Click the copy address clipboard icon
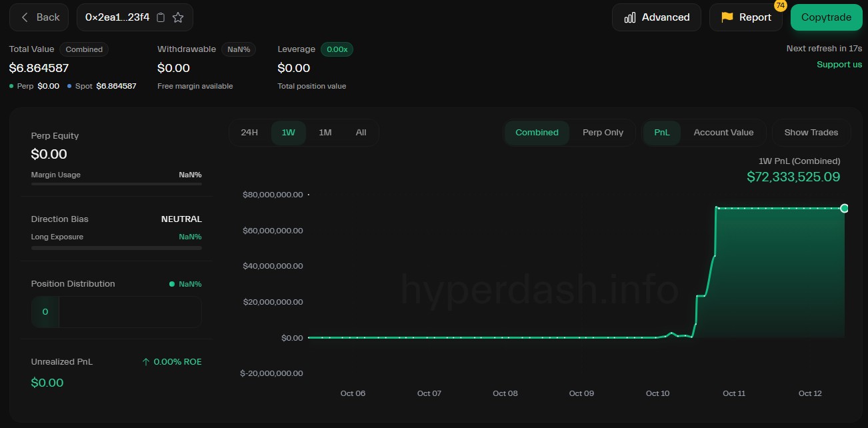868x428 pixels. pos(161,17)
